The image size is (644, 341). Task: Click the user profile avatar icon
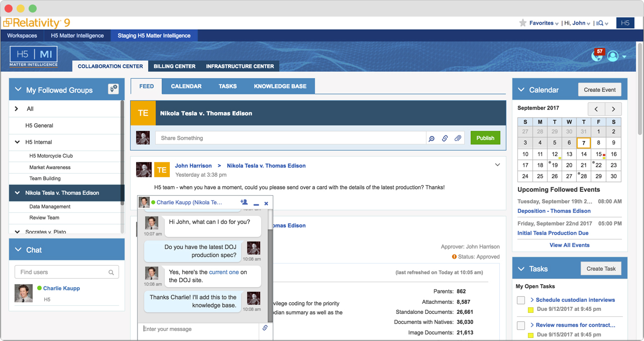coord(613,56)
